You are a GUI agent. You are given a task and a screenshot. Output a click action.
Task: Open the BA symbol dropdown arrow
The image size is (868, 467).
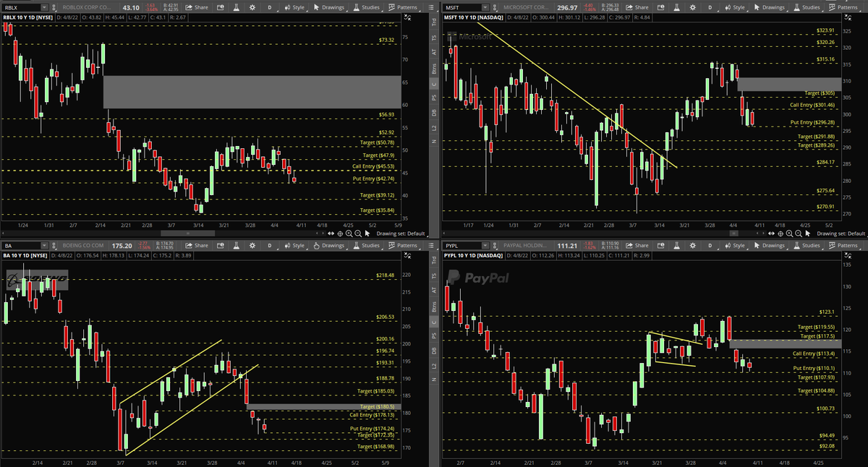44,245
